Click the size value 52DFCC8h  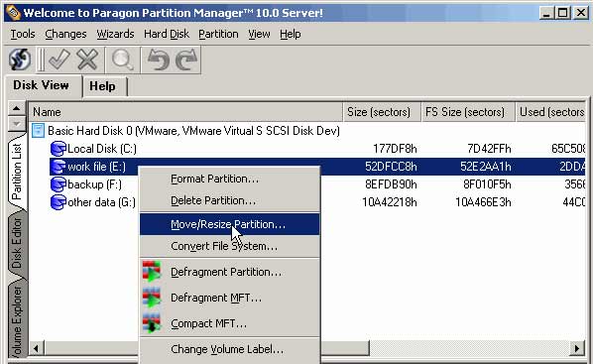[391, 167]
